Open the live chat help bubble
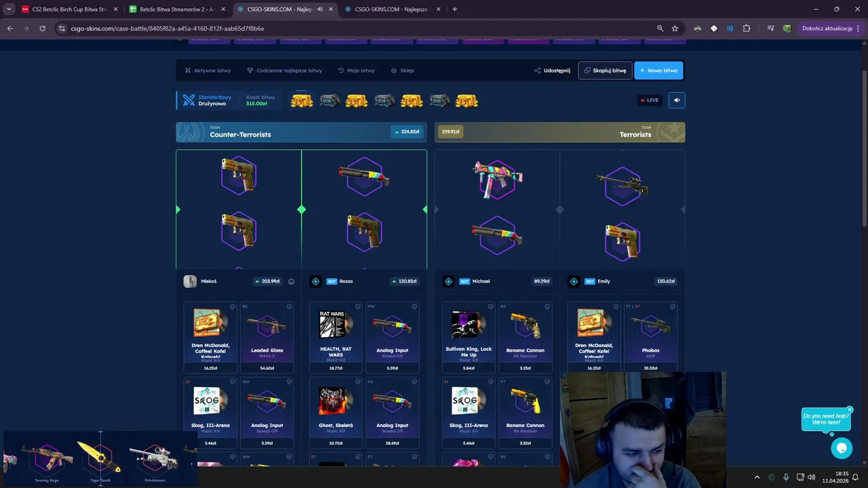This screenshot has width=868, height=488. pos(842,448)
